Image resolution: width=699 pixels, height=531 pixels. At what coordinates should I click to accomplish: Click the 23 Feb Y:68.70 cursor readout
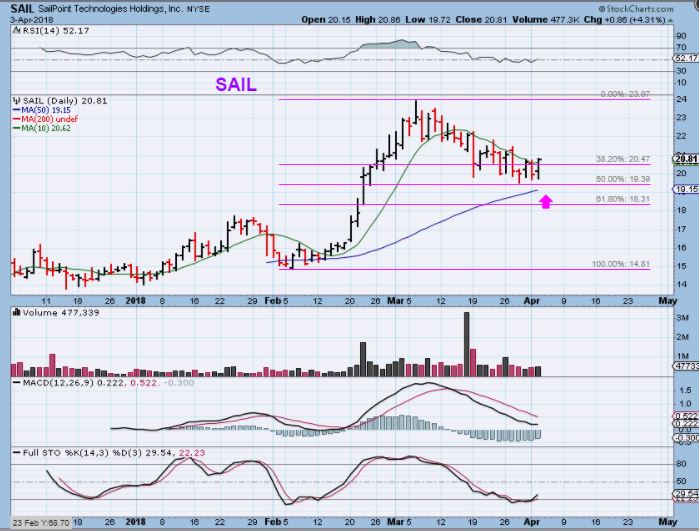coord(41,523)
